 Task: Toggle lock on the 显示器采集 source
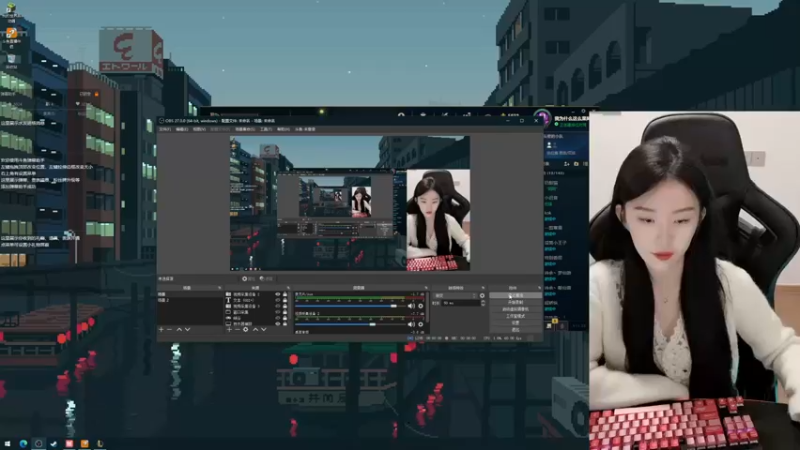click(285, 323)
